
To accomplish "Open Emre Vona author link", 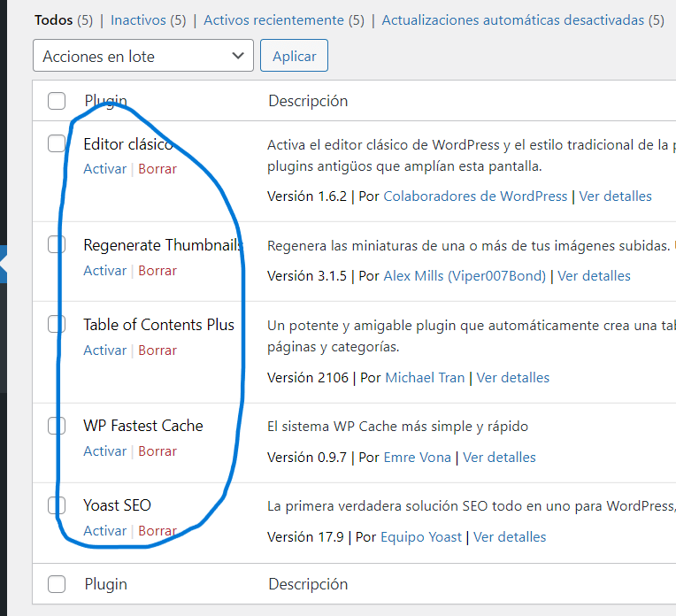I will [417, 458].
